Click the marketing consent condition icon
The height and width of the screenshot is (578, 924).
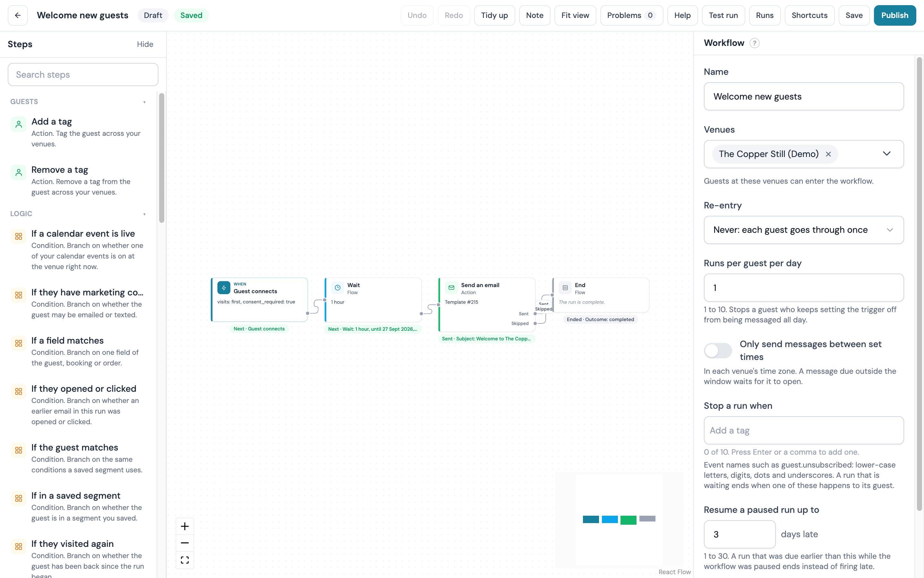click(18, 295)
